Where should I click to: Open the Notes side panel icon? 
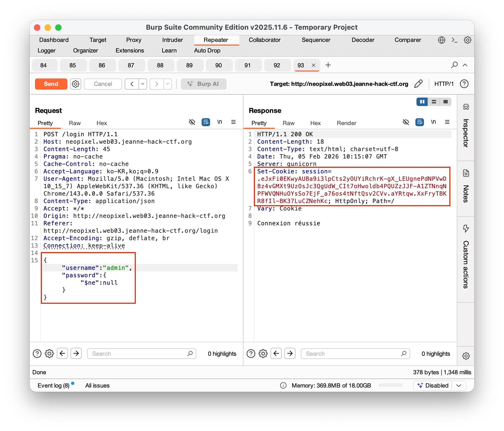coord(466,173)
